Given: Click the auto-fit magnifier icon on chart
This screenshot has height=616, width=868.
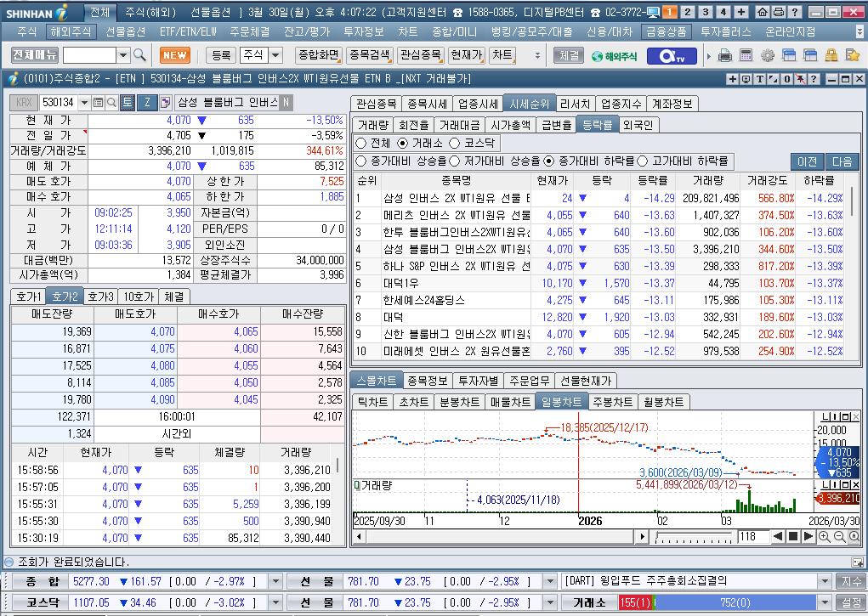Looking at the screenshot, I should (x=854, y=536).
